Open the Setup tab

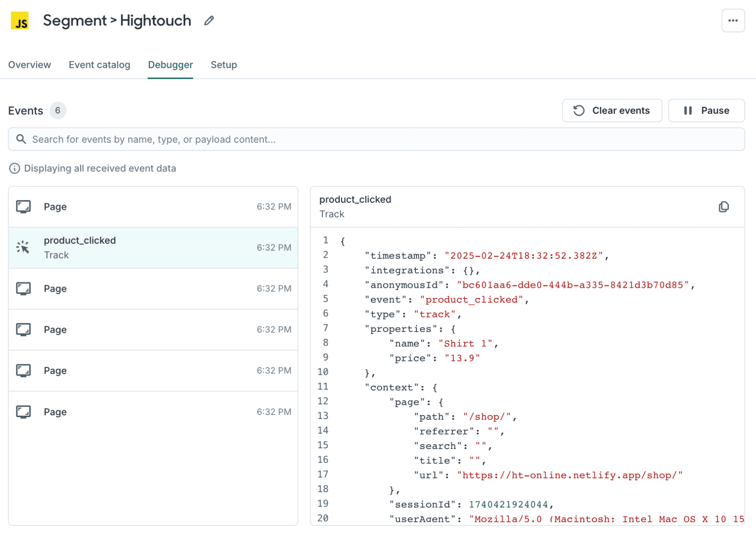pyautogui.click(x=224, y=65)
